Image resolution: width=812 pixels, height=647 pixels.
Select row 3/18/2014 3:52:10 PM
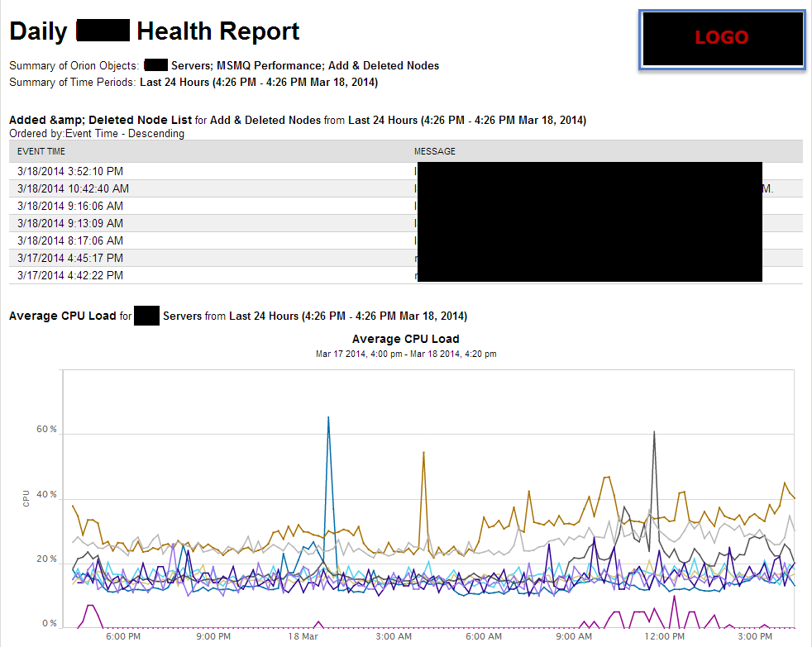(x=405, y=171)
